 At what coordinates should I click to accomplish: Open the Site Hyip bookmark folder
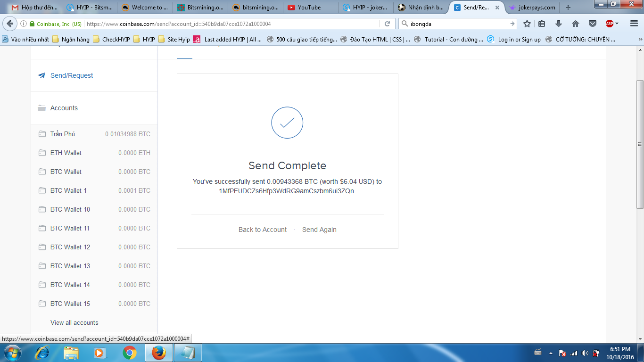point(174,40)
